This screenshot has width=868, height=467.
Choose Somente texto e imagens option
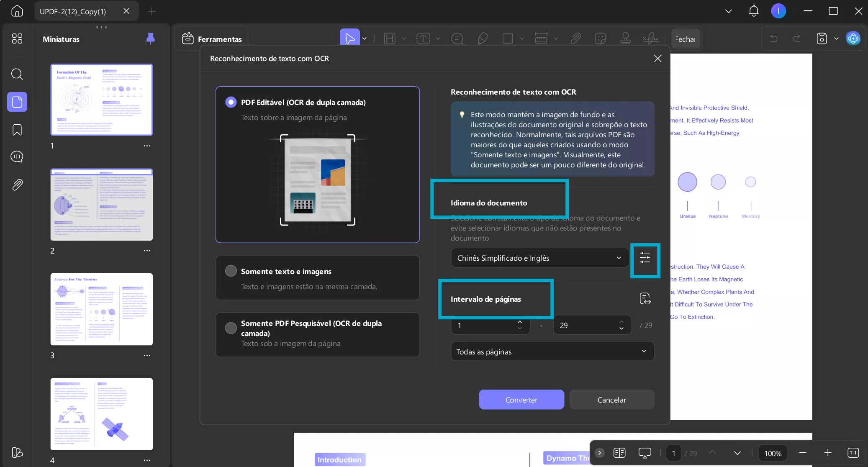pos(231,271)
